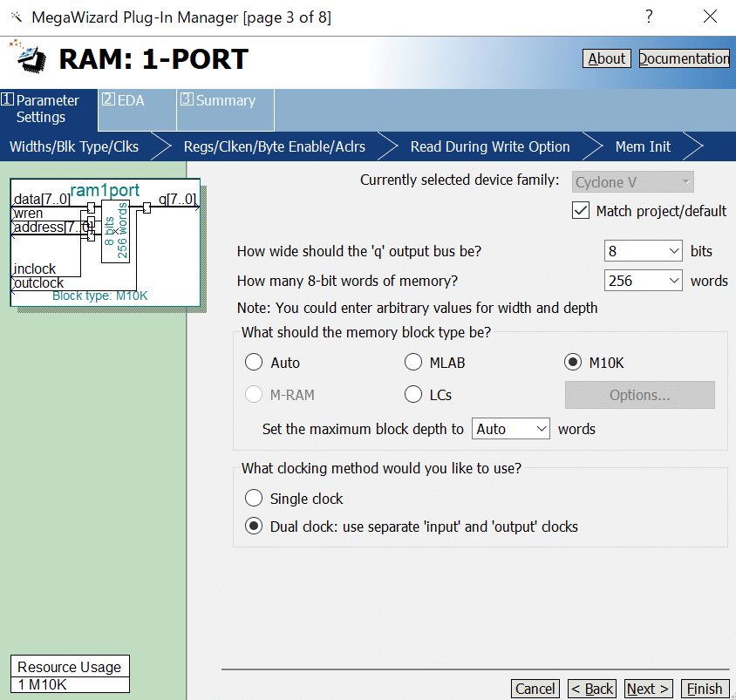
Task: Click the Cancel button
Action: (x=535, y=689)
